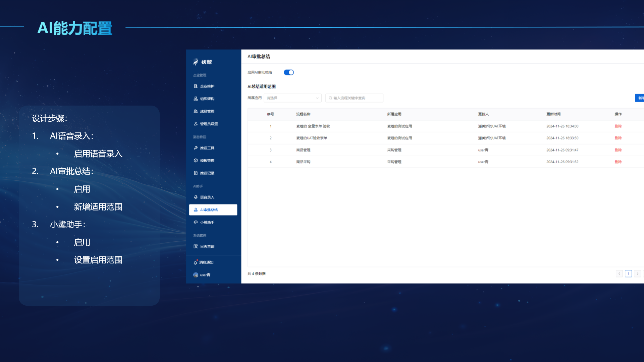Click the blue 新增 button
Viewport: 644px width, 362px height.
(640, 98)
